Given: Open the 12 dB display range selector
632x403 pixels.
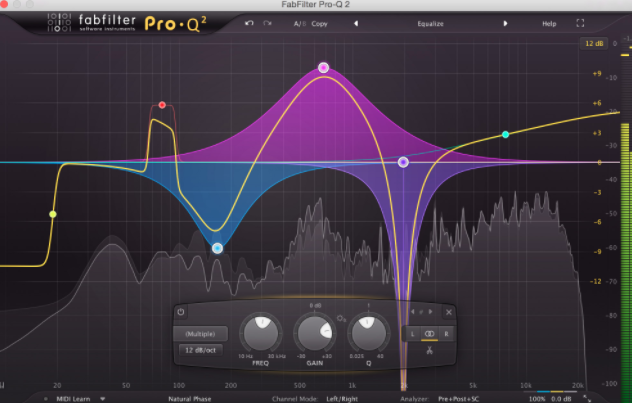Looking at the screenshot, I should click(594, 44).
